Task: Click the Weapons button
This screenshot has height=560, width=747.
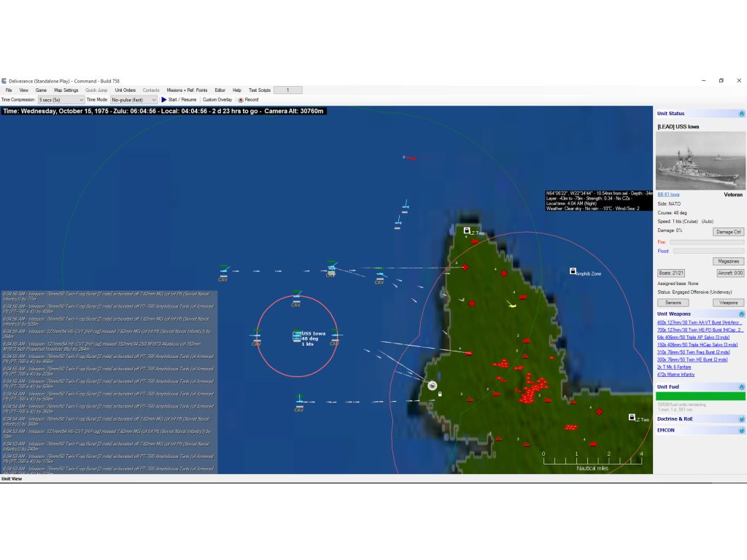Action: coord(729,303)
